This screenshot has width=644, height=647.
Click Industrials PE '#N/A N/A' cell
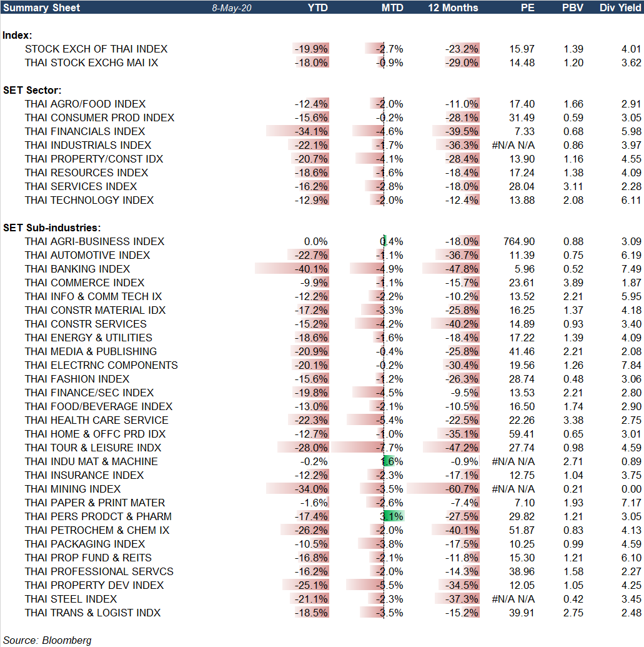coord(513,145)
